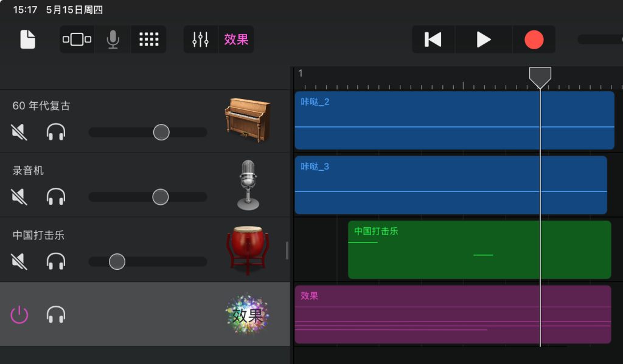Select the vintage microphone track icon
Screen dimensions: 623x364
click(248, 185)
